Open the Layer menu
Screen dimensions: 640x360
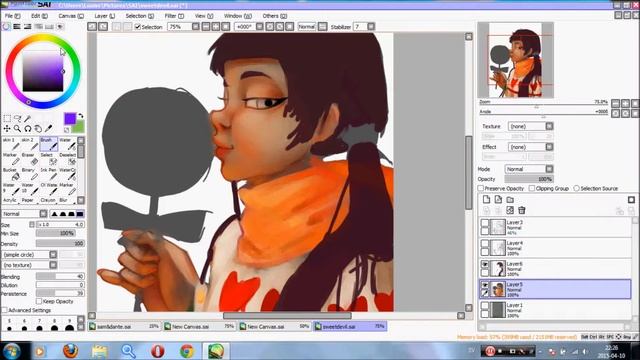104,16
